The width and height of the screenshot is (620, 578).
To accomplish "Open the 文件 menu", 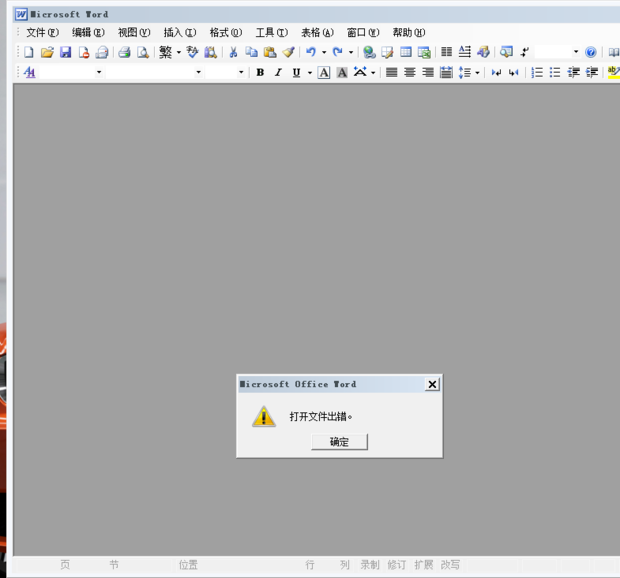I will pyautogui.click(x=42, y=32).
